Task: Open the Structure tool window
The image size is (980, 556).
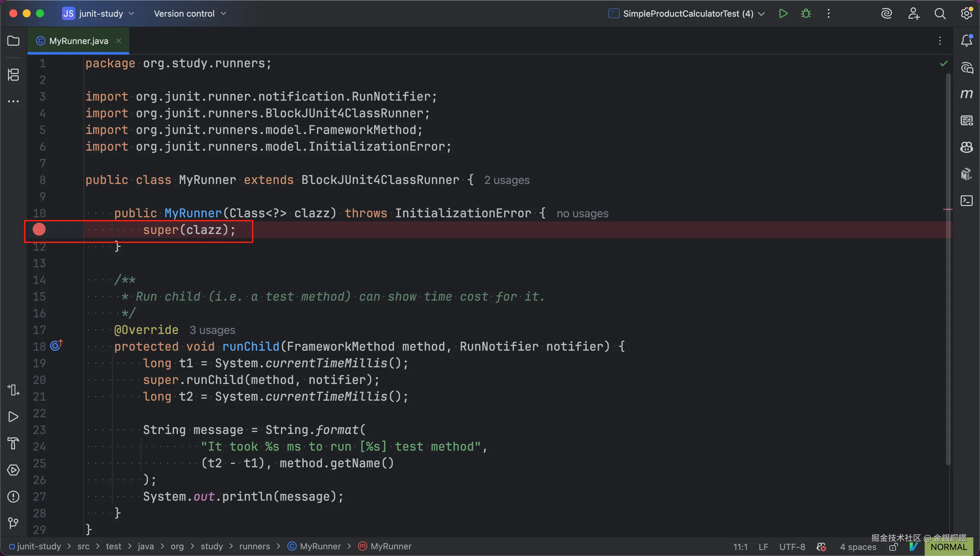Action: (13, 74)
